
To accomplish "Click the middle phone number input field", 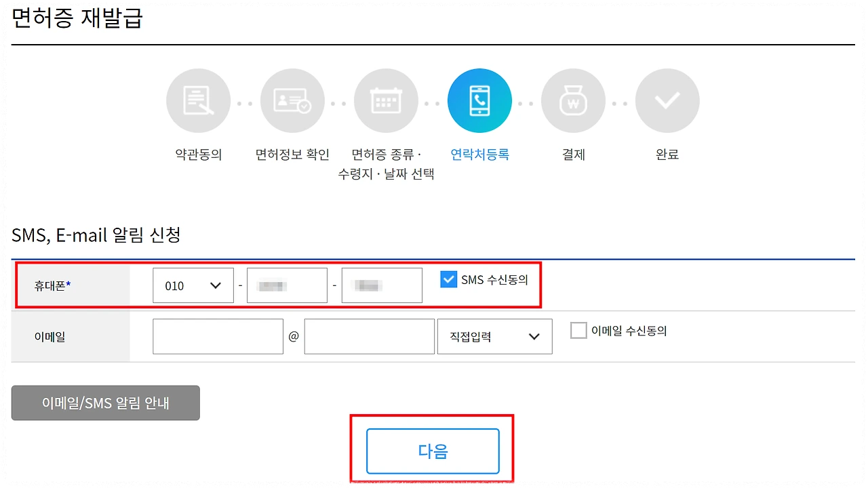I will click(x=287, y=285).
